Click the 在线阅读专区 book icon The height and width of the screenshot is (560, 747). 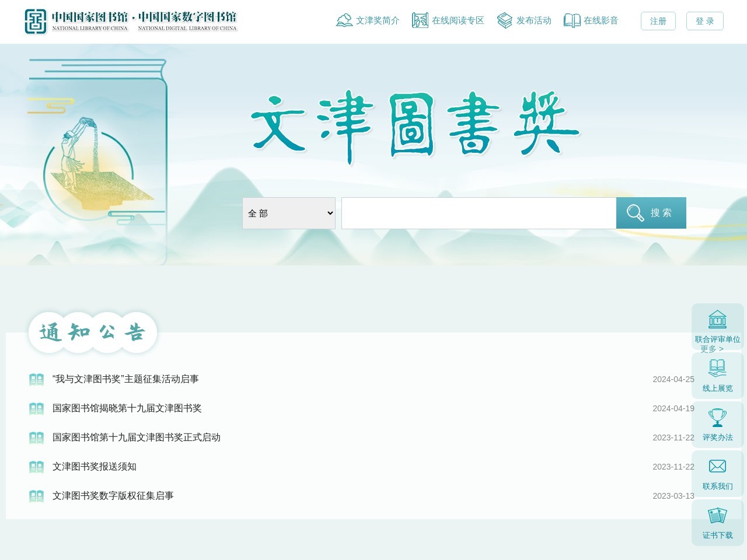coord(420,20)
